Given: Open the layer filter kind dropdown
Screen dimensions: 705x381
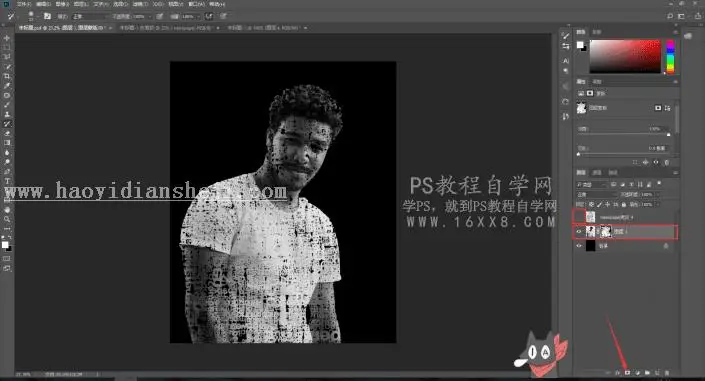Looking at the screenshot, I should tap(592, 184).
